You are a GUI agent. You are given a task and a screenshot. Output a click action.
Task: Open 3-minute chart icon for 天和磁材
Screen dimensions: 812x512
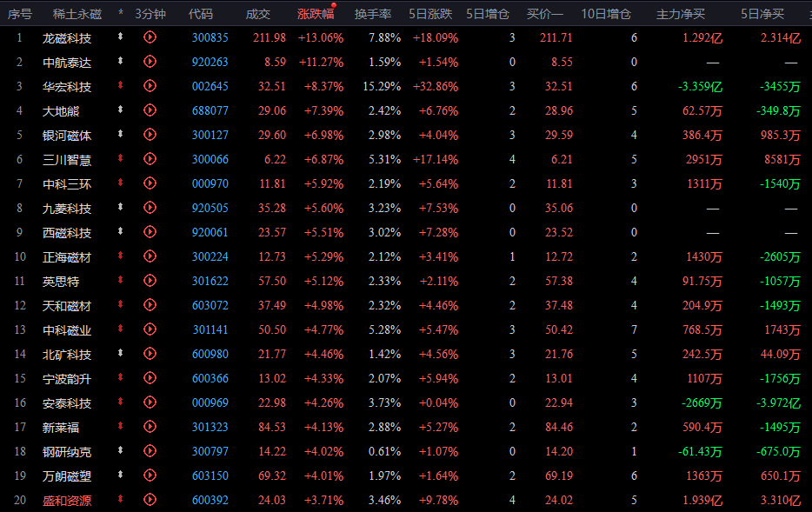[150, 305]
